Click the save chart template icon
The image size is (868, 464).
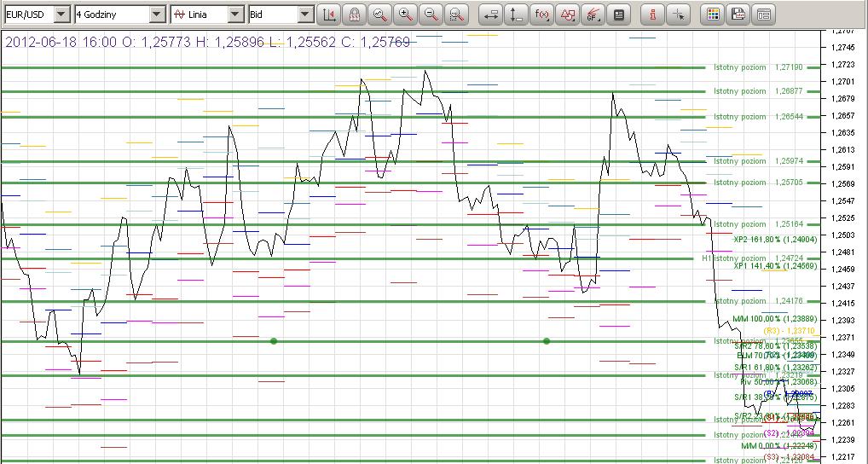point(738,15)
